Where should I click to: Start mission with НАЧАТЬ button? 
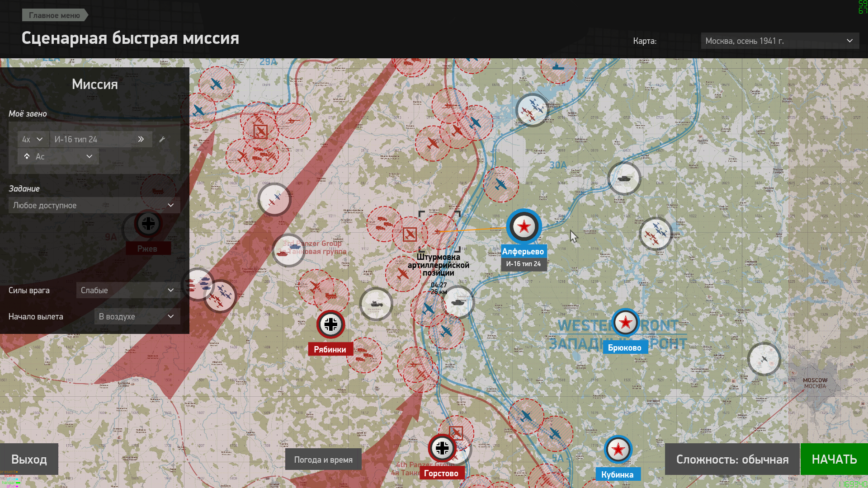[x=834, y=459]
